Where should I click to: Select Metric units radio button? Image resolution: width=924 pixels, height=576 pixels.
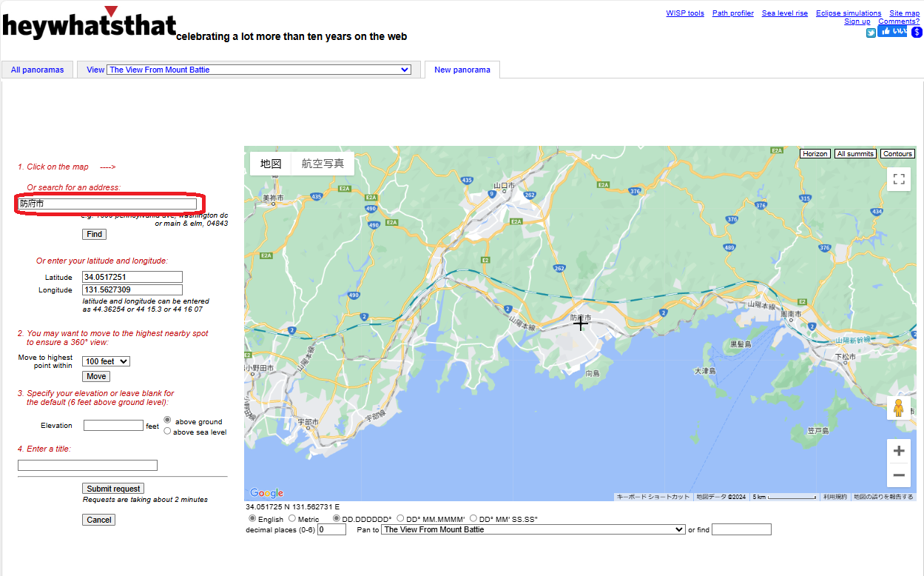(x=291, y=519)
